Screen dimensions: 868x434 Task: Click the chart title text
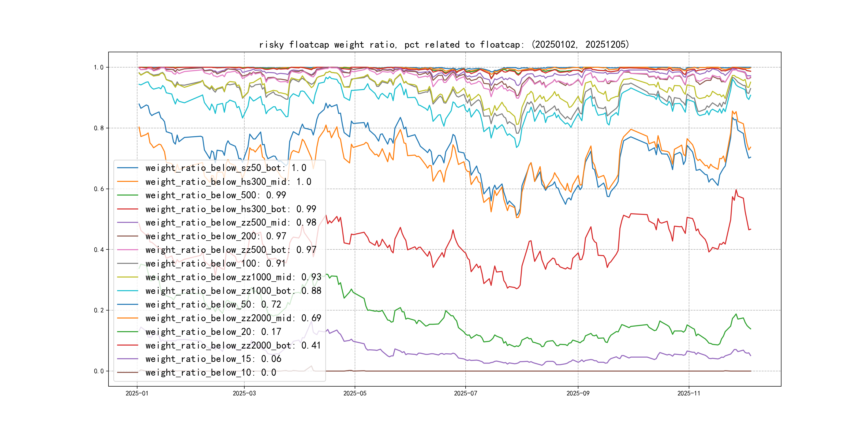click(x=444, y=44)
